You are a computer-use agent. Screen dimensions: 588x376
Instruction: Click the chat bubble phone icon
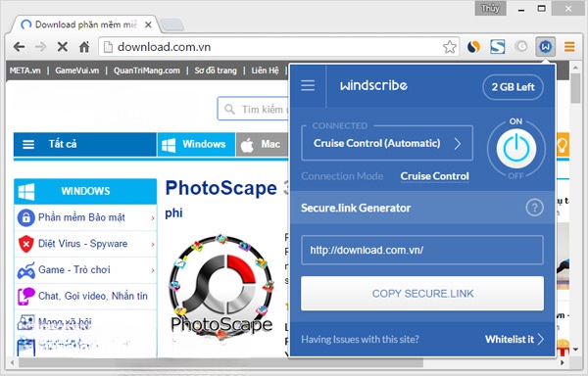tap(25, 297)
